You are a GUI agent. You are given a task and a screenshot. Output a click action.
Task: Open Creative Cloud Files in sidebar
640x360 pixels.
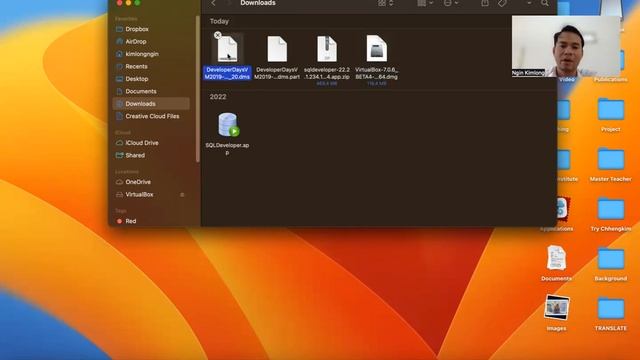[x=151, y=116]
